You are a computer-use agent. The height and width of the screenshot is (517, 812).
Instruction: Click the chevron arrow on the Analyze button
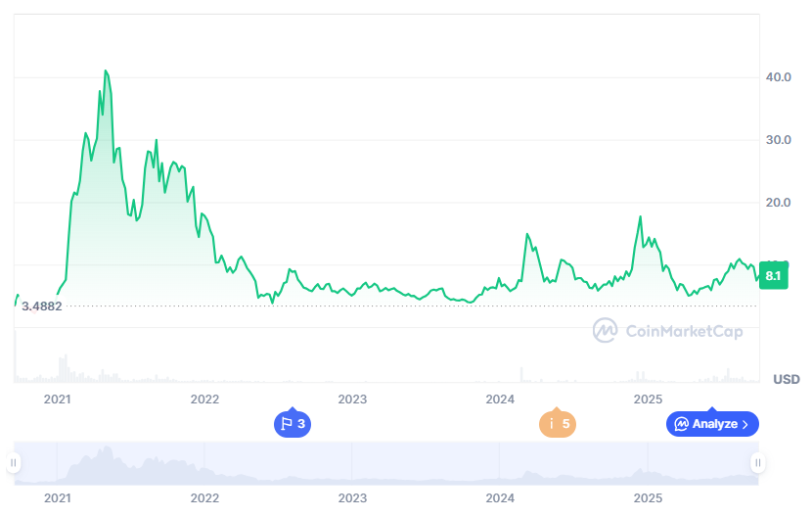pos(745,424)
